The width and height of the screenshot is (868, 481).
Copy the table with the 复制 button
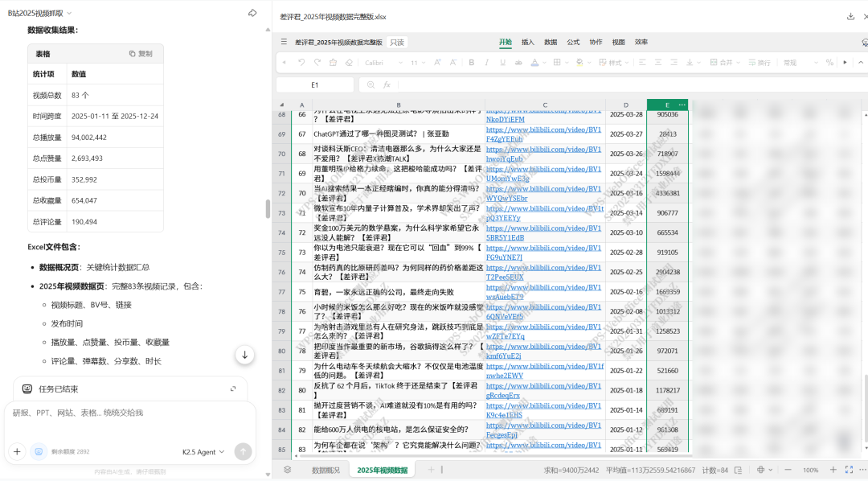141,54
